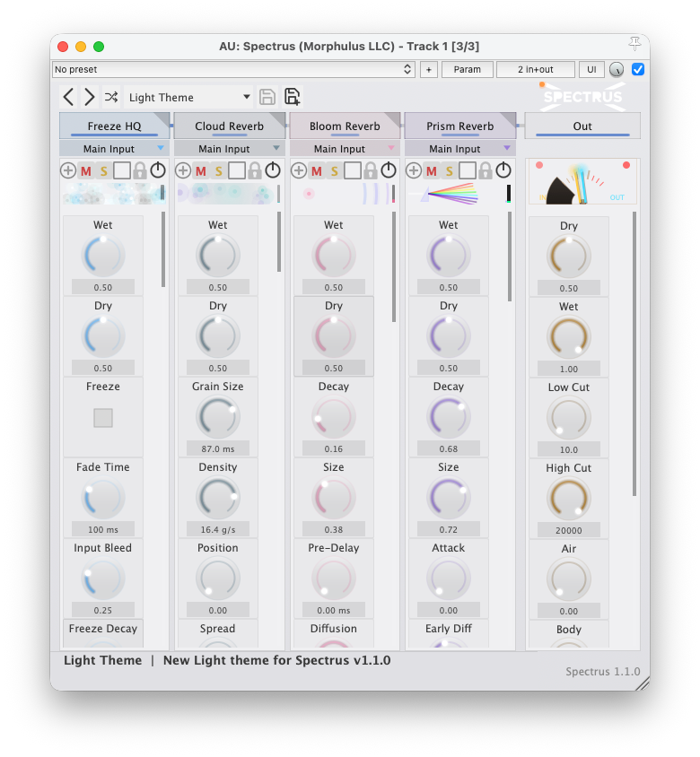700x757 pixels.
Task: Click the in/out meter display in Out module
Action: (x=582, y=181)
